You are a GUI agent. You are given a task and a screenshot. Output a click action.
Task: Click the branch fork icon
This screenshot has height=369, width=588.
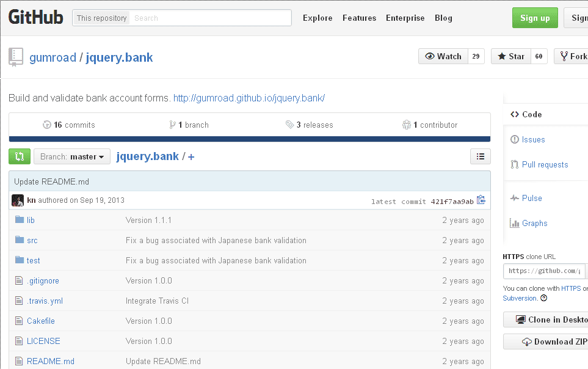click(x=172, y=125)
